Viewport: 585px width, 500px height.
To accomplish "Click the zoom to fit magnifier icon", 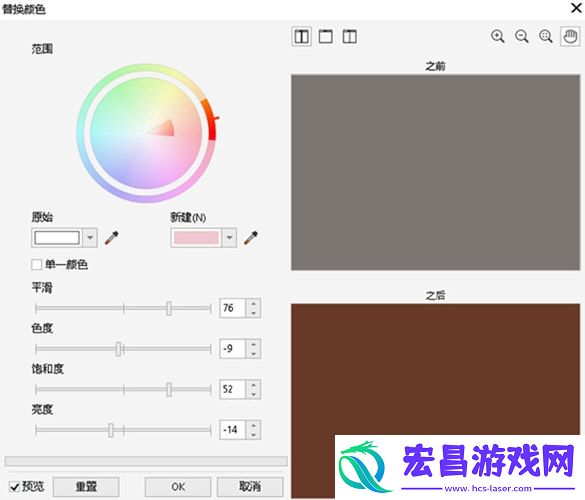I will (x=546, y=37).
